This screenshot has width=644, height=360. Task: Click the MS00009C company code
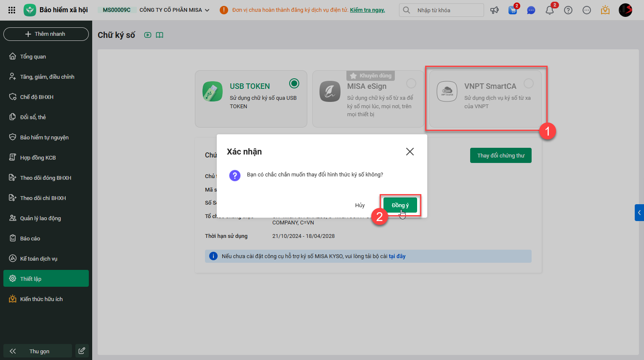point(117,10)
